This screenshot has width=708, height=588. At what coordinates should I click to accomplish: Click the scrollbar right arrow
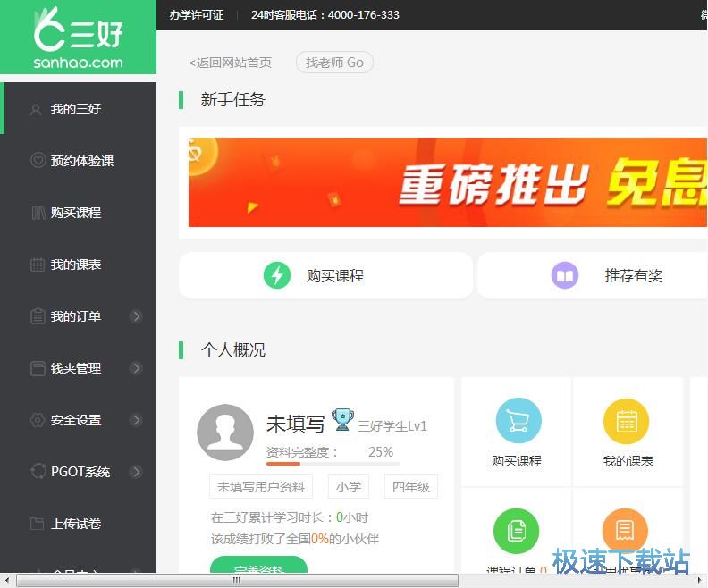[x=700, y=580]
